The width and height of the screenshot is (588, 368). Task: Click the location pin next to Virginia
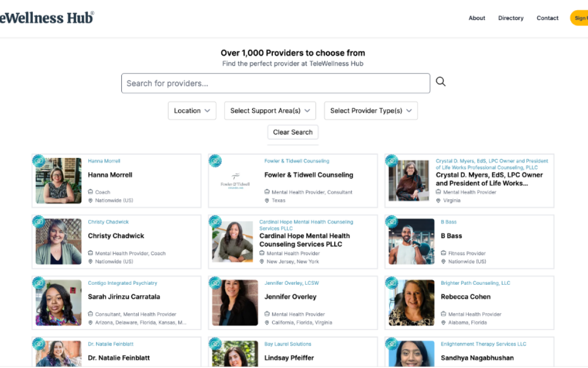[438, 200]
